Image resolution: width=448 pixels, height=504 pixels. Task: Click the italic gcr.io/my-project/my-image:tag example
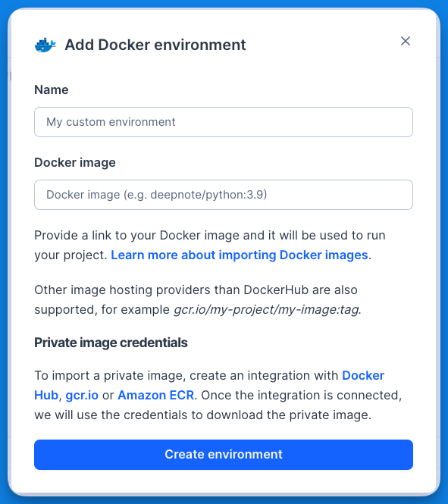(266, 310)
